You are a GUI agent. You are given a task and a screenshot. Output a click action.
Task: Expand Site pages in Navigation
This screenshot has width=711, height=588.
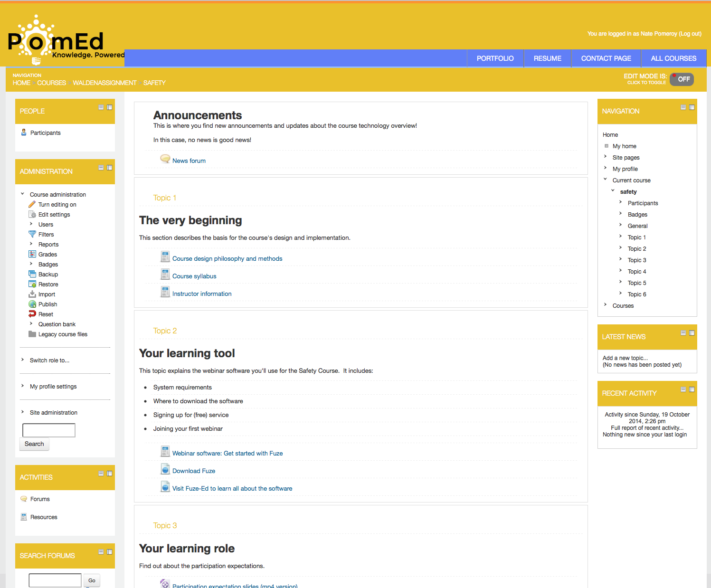click(606, 157)
